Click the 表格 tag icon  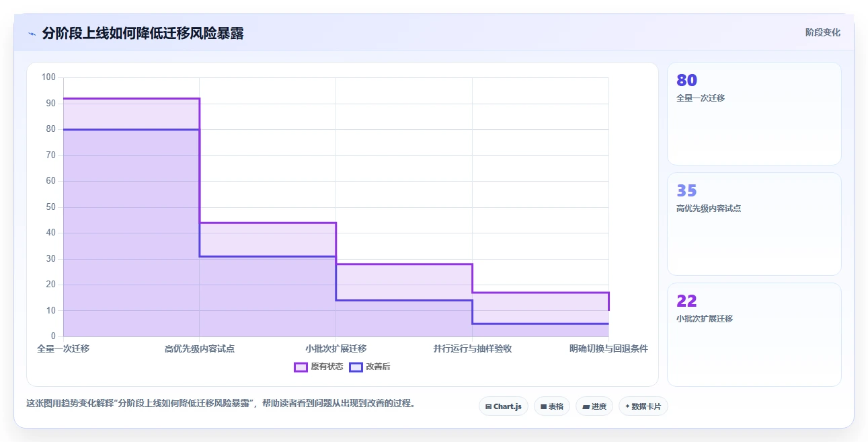[543, 406]
